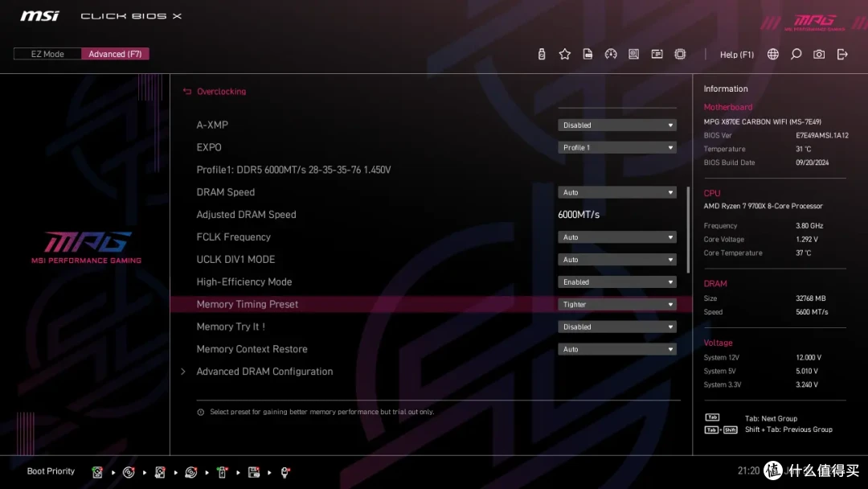Open the Memory Timing Preset dropdown

tap(616, 304)
